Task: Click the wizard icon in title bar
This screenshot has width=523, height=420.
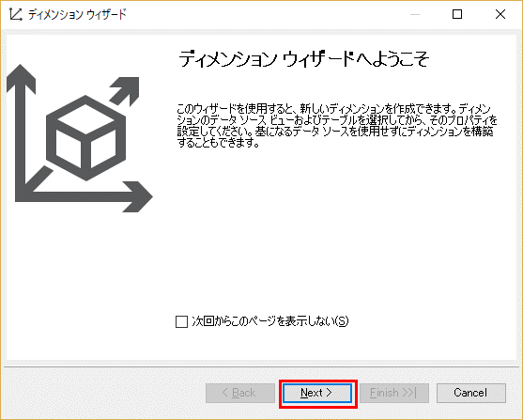Action: (x=16, y=14)
